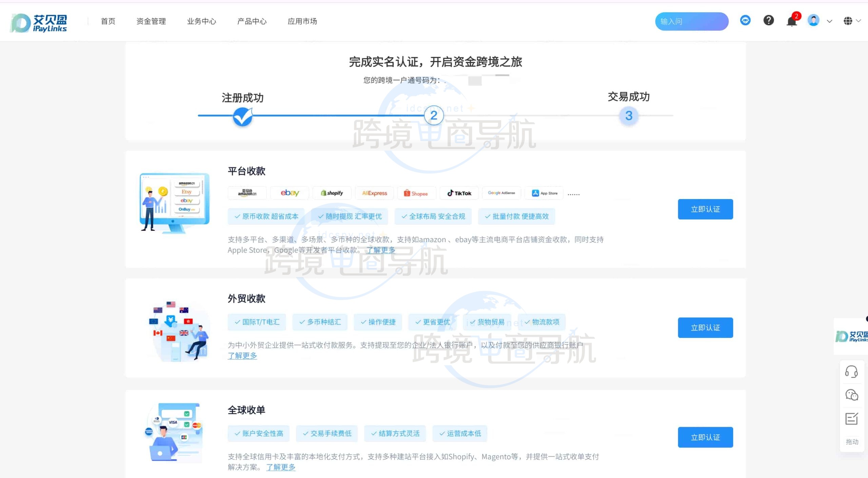868x478 pixels.
Task: Open the blue chat assistant icon
Action: 745,21
